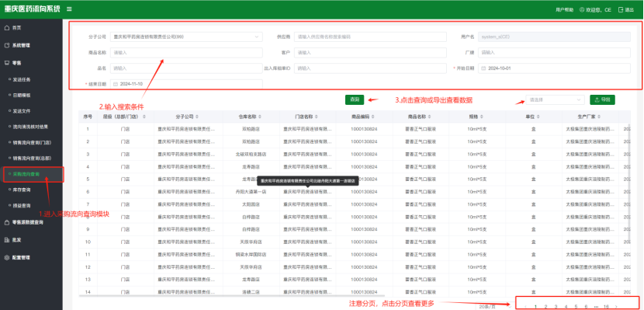Go to next page with right arrow
This screenshot has width=644, height=310.
click(616, 307)
